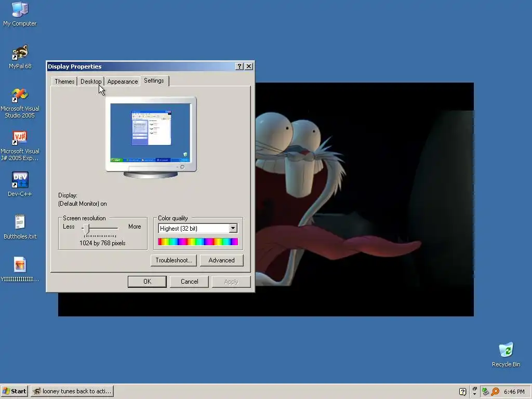Select the Settings tab
The image size is (532, 399).
click(154, 81)
